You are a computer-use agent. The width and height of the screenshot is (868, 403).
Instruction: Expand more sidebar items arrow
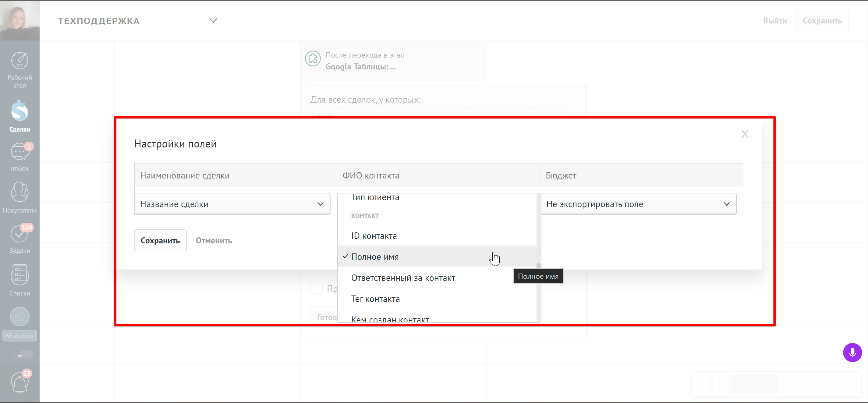coord(19,356)
